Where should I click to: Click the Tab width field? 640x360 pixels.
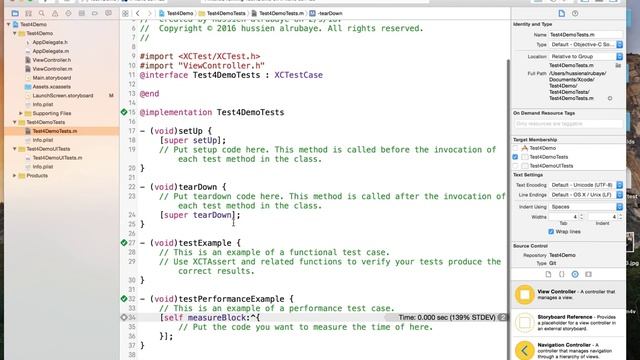564,217
